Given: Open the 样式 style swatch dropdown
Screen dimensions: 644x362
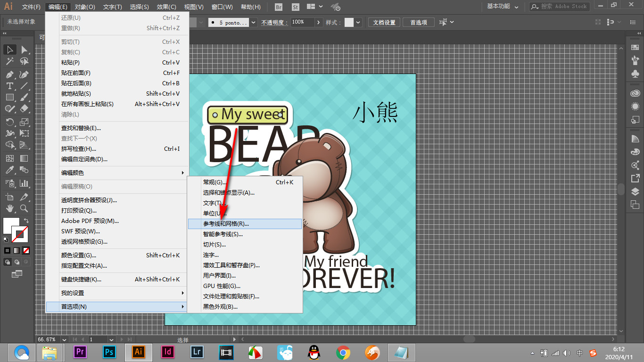Looking at the screenshot, I should click(x=358, y=22).
